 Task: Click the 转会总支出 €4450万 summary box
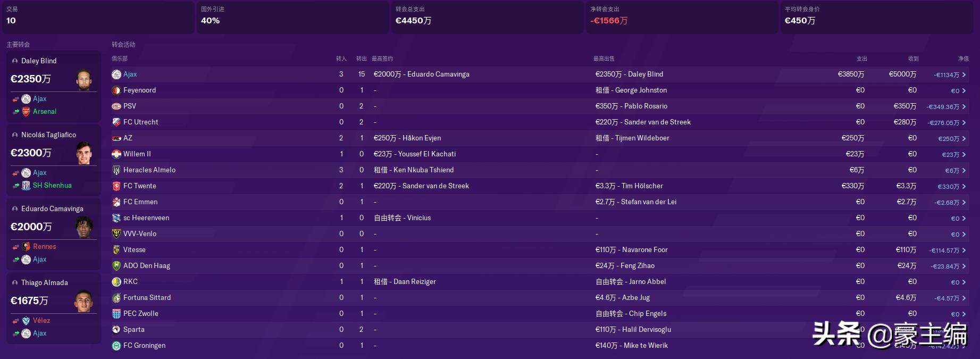(487, 17)
